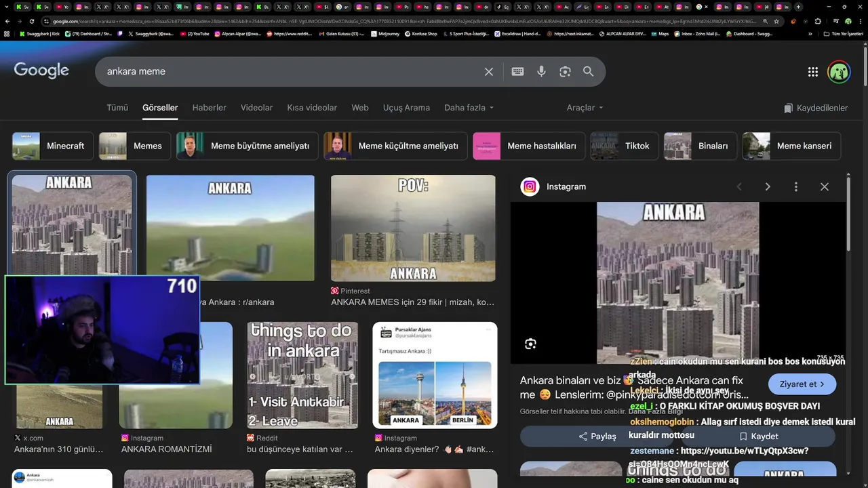
Task: Show hidden bookmarks overflow chevron
Action: click(x=810, y=33)
